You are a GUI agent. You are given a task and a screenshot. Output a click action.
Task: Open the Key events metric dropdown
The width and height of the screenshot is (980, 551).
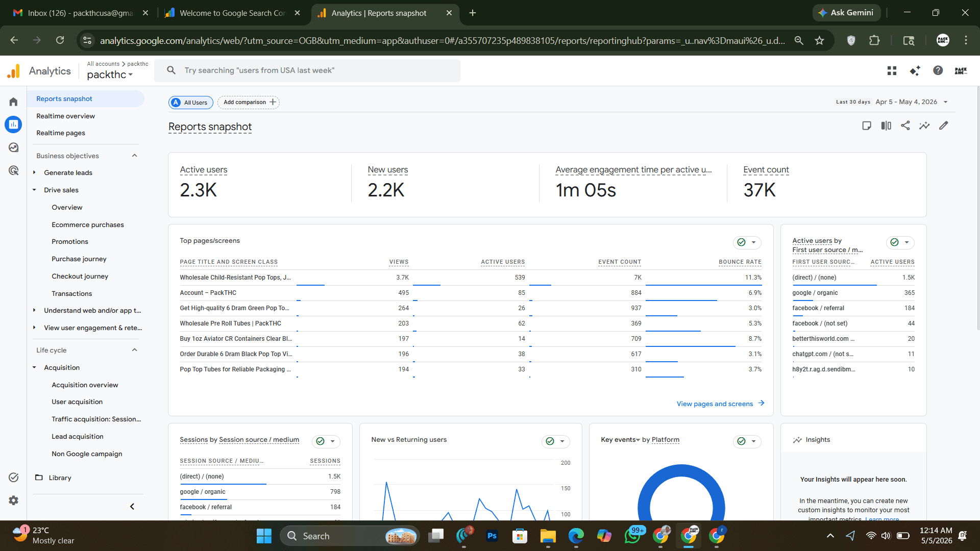(x=620, y=440)
